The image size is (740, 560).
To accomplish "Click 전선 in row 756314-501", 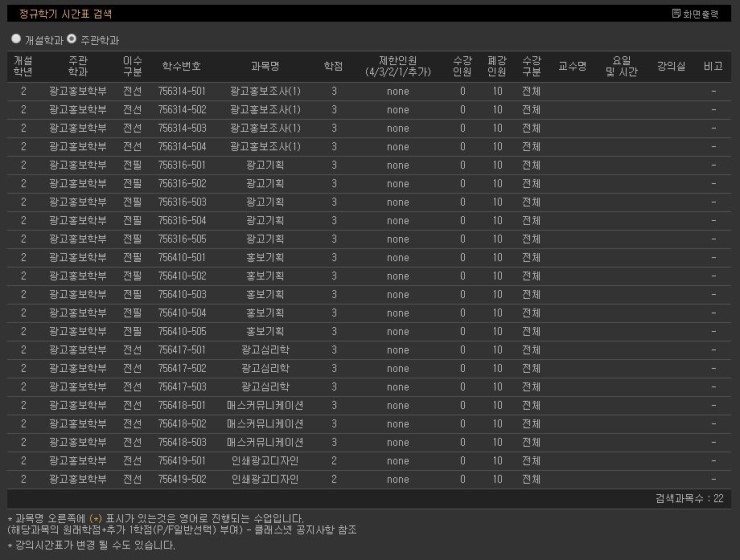I will click(132, 91).
